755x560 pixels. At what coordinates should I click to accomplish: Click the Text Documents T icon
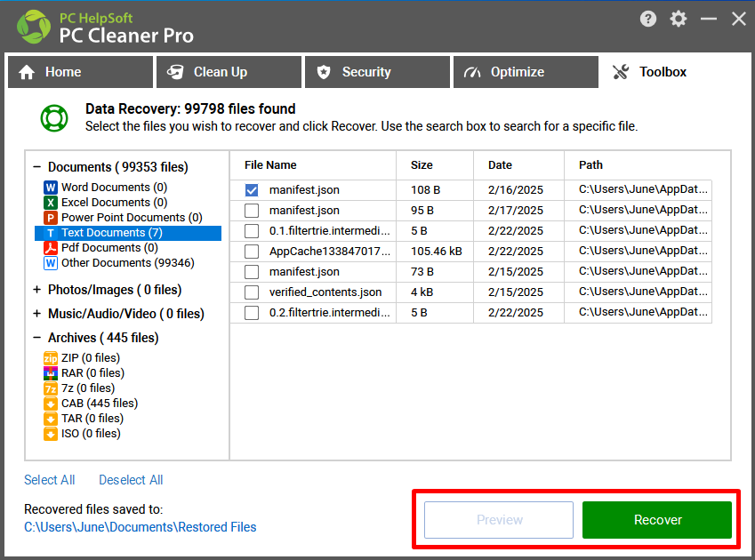[51, 233]
